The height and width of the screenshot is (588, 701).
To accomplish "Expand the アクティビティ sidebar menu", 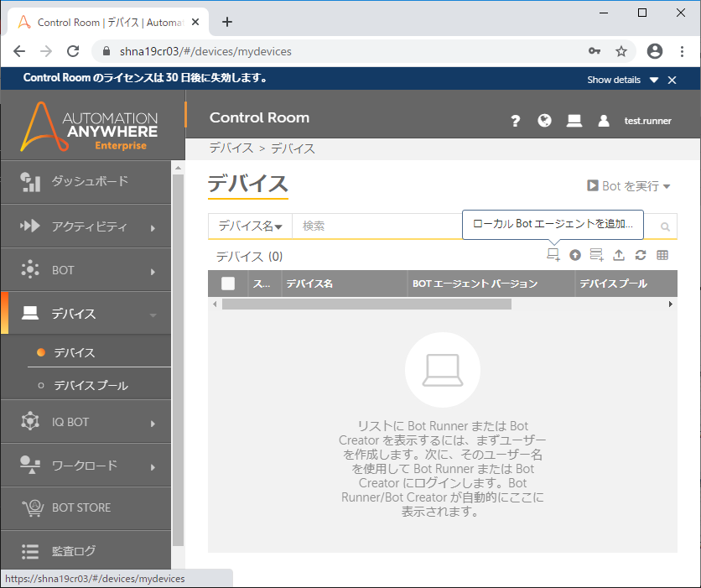I will point(86,226).
